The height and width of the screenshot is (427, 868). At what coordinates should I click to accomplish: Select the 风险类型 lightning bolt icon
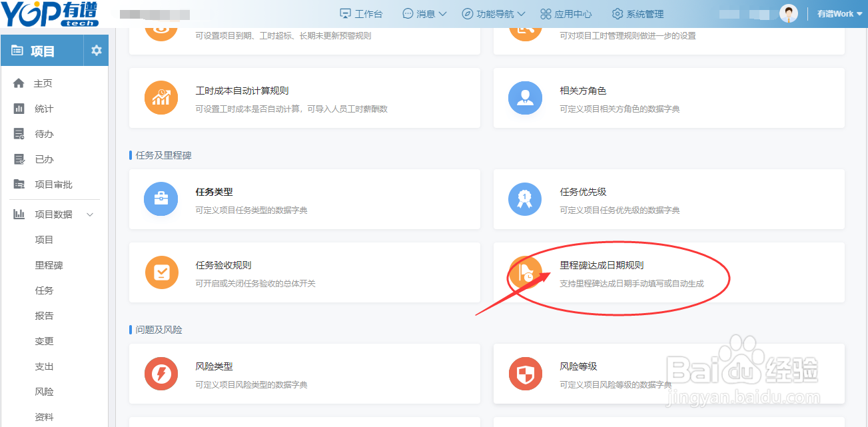[x=162, y=374]
